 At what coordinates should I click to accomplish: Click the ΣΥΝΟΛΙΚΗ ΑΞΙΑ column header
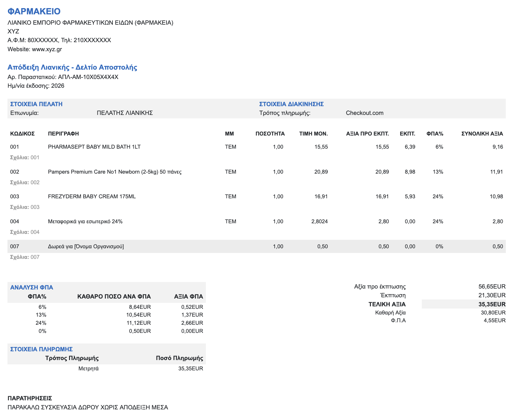click(x=482, y=134)
